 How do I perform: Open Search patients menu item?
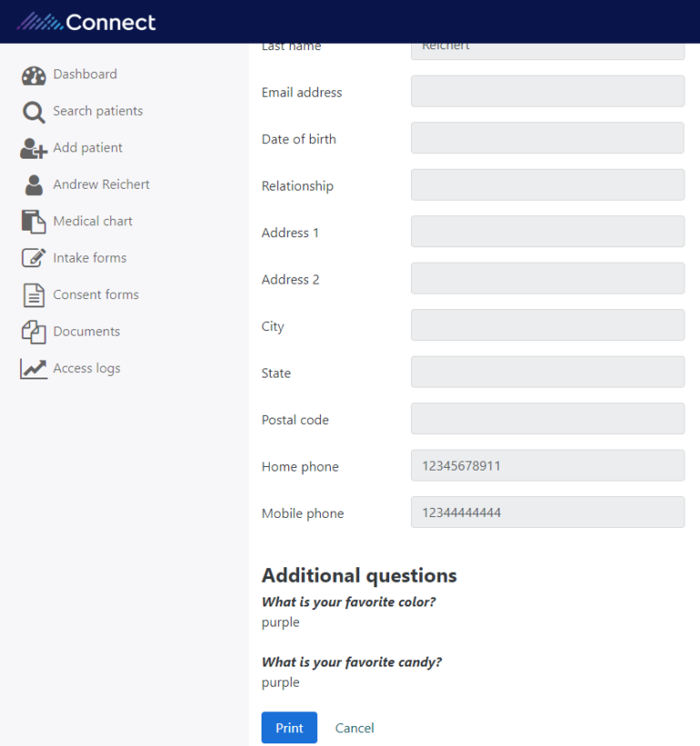[98, 111]
